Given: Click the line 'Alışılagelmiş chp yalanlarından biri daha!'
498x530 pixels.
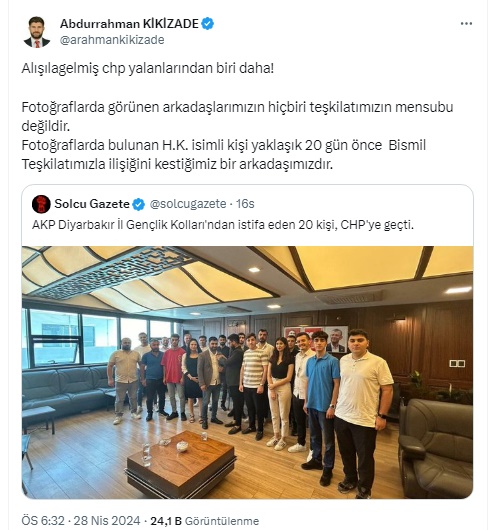Looking at the screenshot, I should pos(148,68).
